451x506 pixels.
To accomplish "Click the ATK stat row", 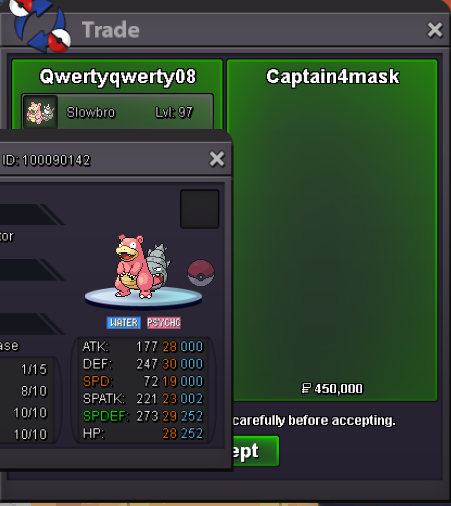I will 143,347.
